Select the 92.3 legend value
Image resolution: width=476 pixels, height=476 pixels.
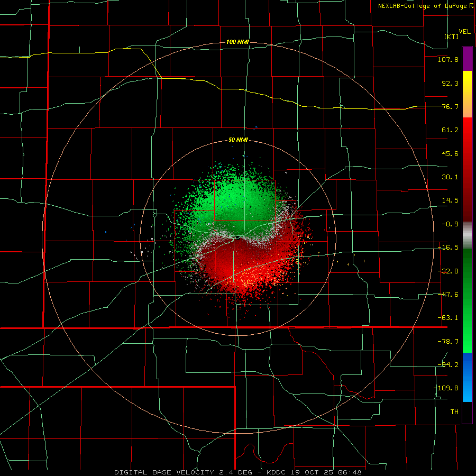point(450,83)
